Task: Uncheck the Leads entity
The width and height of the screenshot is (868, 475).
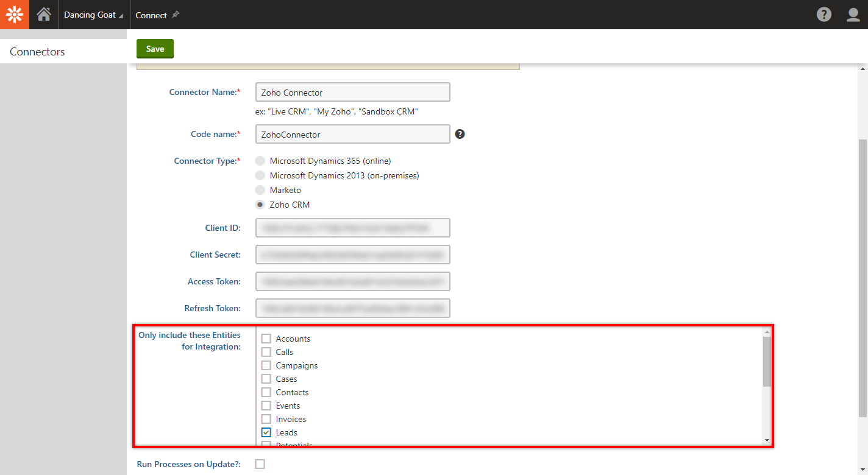Action: click(266, 432)
